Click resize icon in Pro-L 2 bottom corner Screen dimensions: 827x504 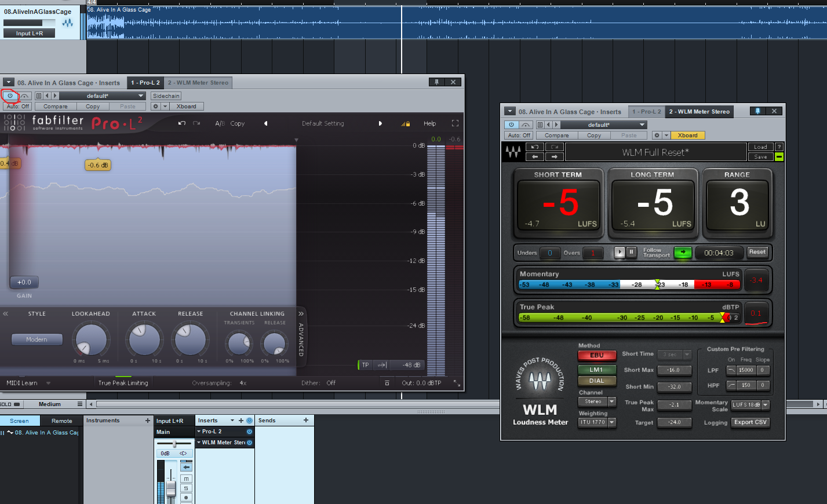tap(457, 383)
